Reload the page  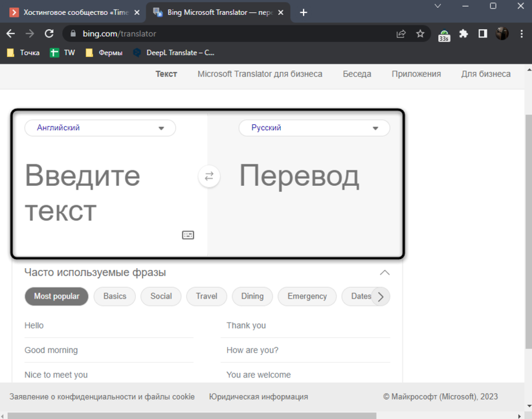[x=49, y=34]
